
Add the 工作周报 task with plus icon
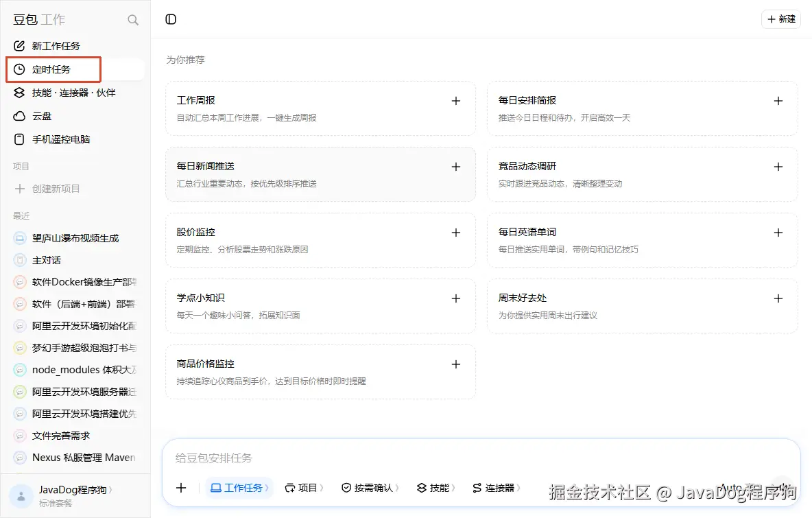click(x=455, y=101)
